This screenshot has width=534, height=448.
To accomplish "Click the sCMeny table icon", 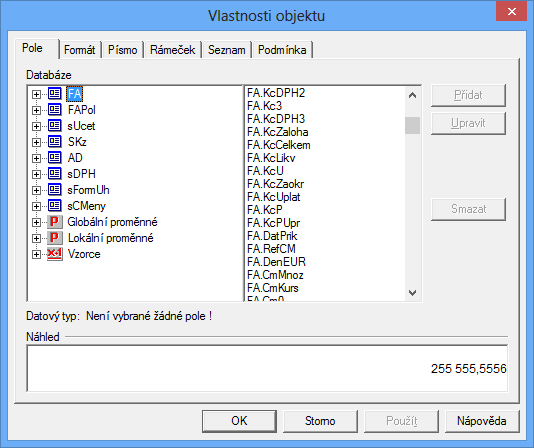I will pos(54,205).
